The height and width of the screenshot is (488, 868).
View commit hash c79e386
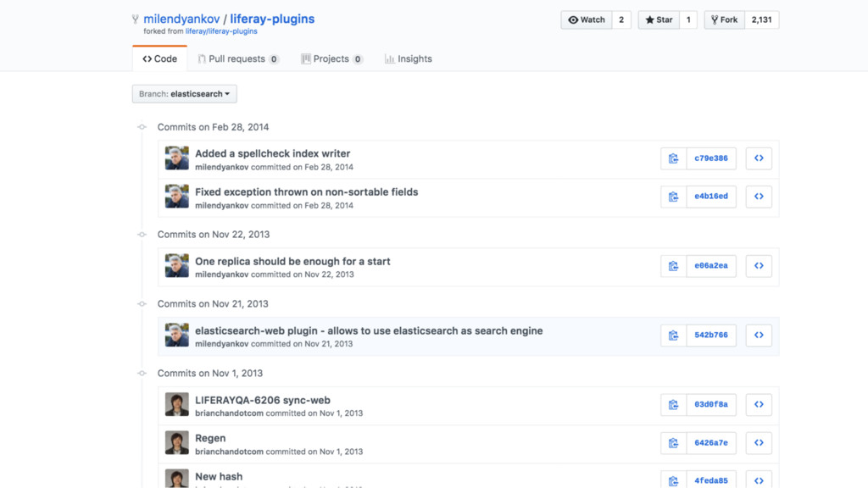tap(711, 158)
